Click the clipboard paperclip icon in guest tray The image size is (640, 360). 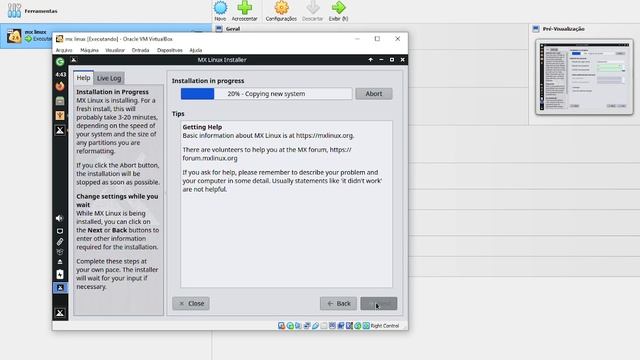point(60,242)
